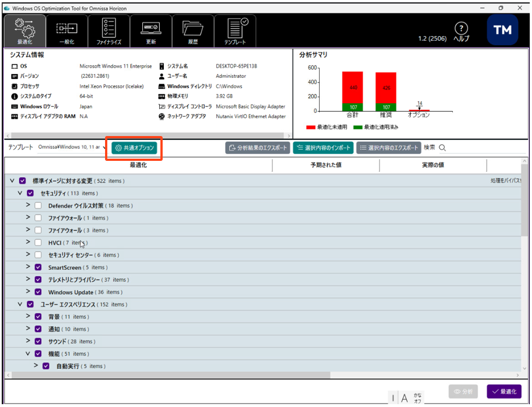This screenshot has height=407, width=532.
Task: Click the search magnifier icon
Action: (442, 148)
